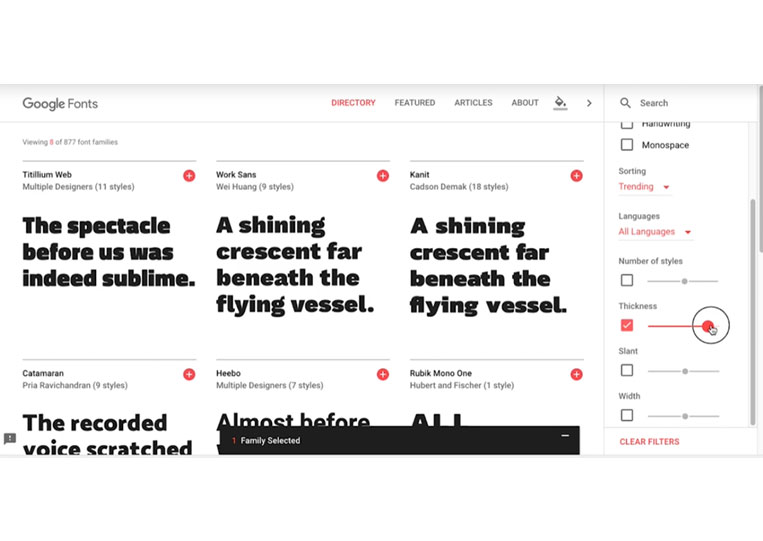
Task: Add Heebo font to selection
Action: pyautogui.click(x=382, y=374)
